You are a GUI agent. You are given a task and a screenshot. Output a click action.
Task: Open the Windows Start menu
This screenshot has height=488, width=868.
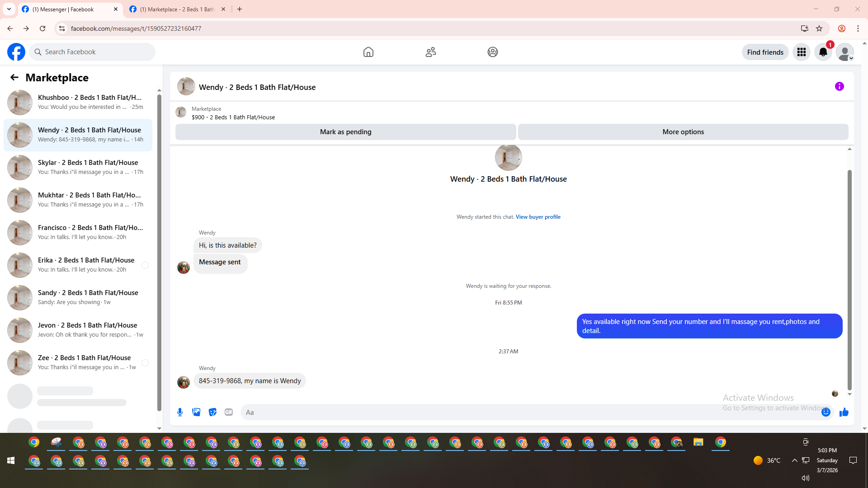[11, 460]
